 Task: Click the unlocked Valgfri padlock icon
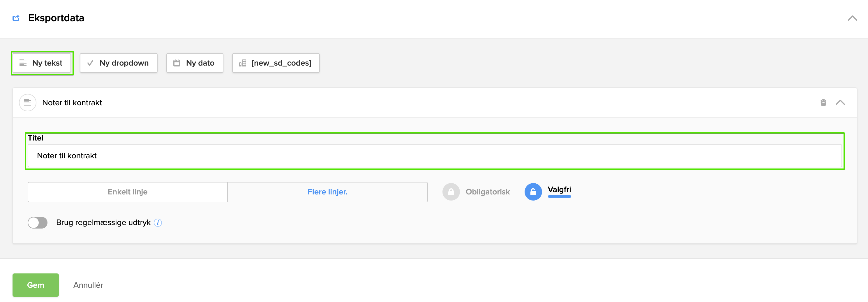coord(533,192)
